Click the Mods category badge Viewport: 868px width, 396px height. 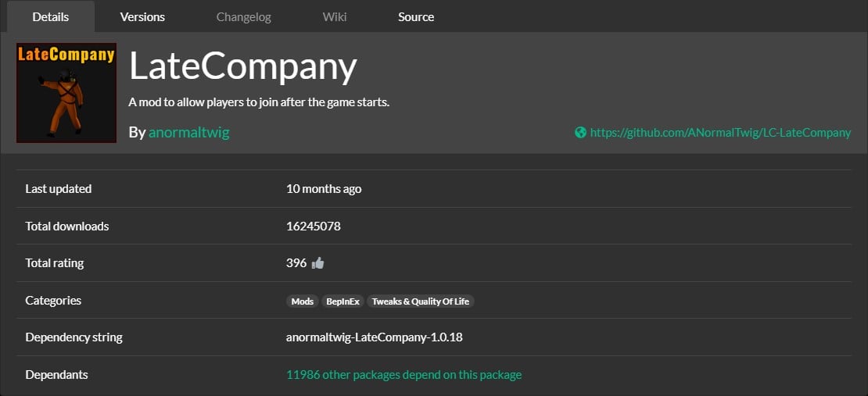[302, 301]
